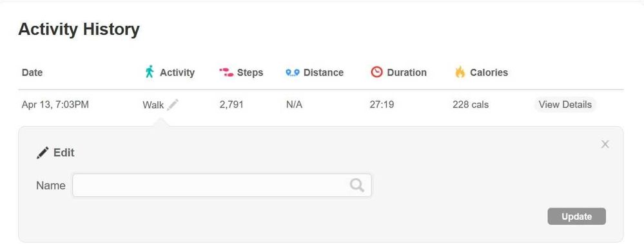Click the Walk activity name
Image resolution: width=644 pixels, height=244 pixels.
(x=153, y=105)
